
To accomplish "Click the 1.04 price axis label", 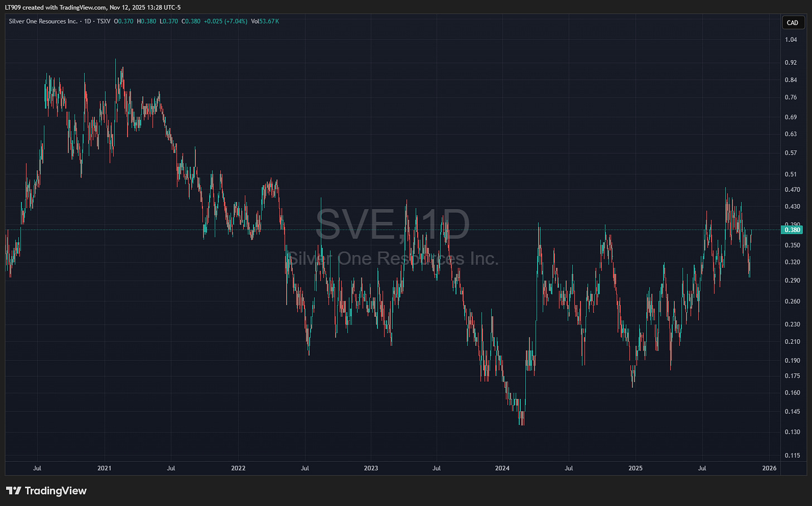I will (791, 40).
